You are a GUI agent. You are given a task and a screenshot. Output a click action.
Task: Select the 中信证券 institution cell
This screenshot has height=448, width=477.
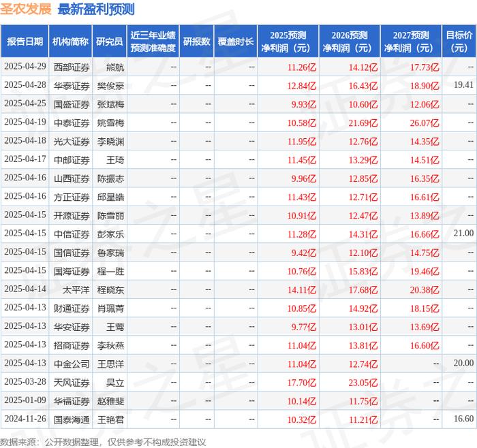(72, 234)
